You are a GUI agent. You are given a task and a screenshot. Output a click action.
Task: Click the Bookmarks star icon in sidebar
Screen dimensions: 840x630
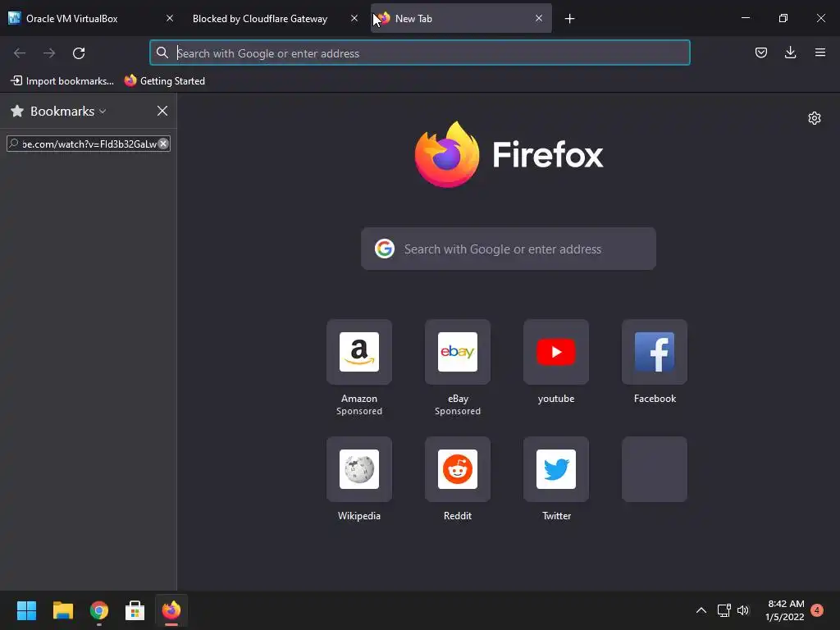(x=17, y=111)
